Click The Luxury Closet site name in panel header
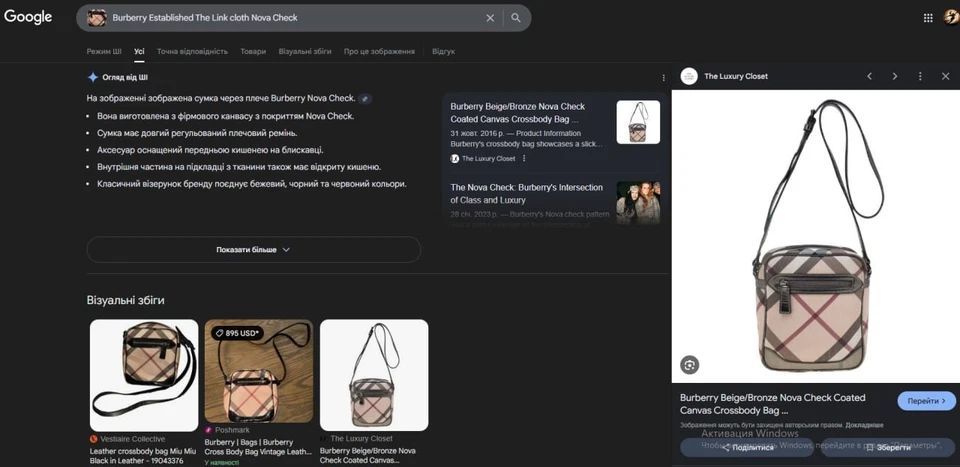The width and height of the screenshot is (960, 467). coord(736,77)
